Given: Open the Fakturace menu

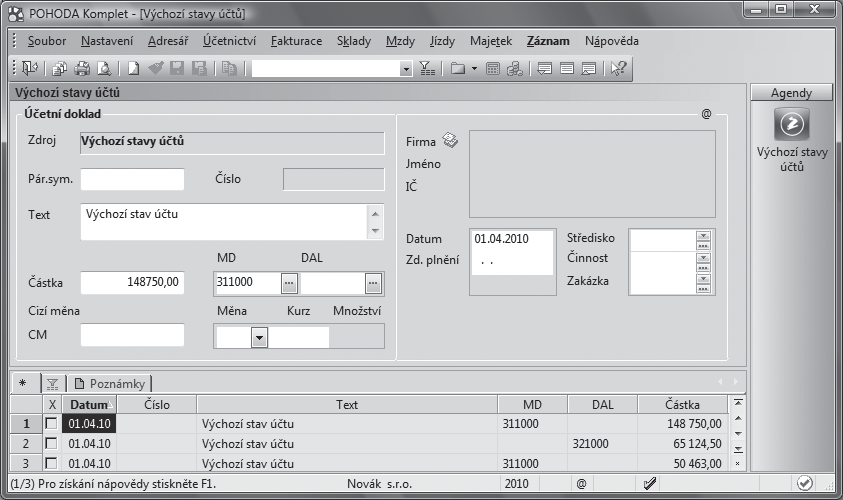Looking at the screenshot, I should (x=296, y=41).
